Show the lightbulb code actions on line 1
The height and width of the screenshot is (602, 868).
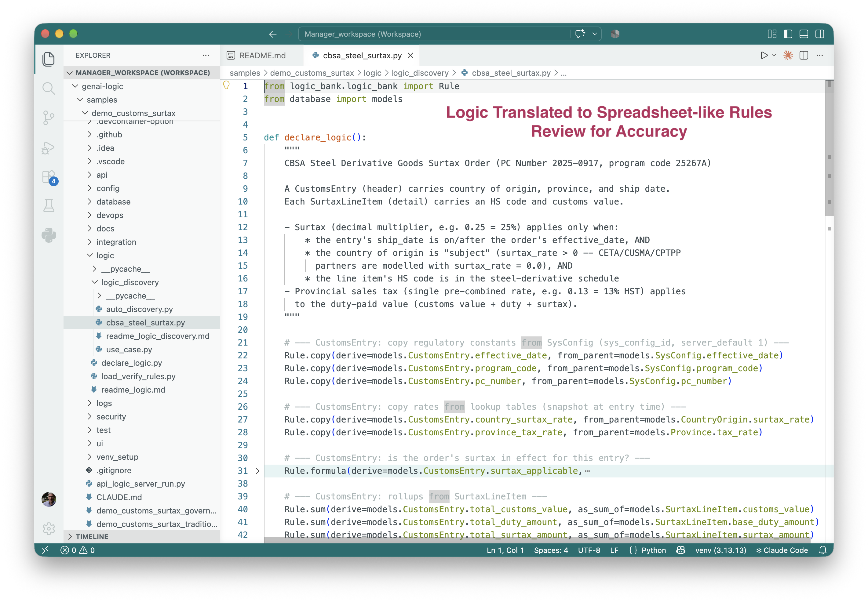(x=226, y=85)
